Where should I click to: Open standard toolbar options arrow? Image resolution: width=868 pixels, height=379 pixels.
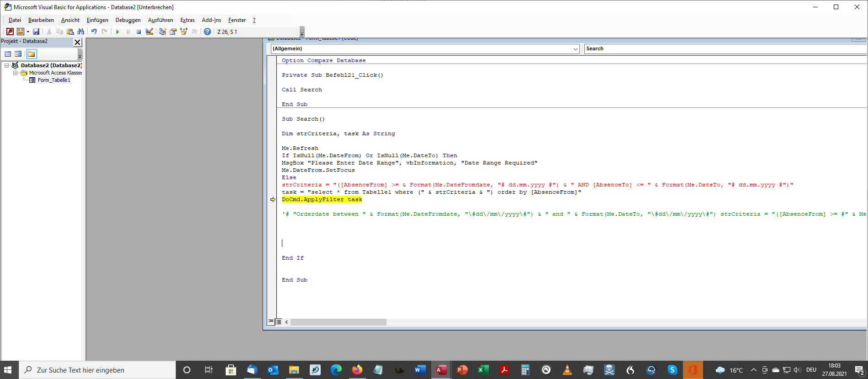pos(302,32)
